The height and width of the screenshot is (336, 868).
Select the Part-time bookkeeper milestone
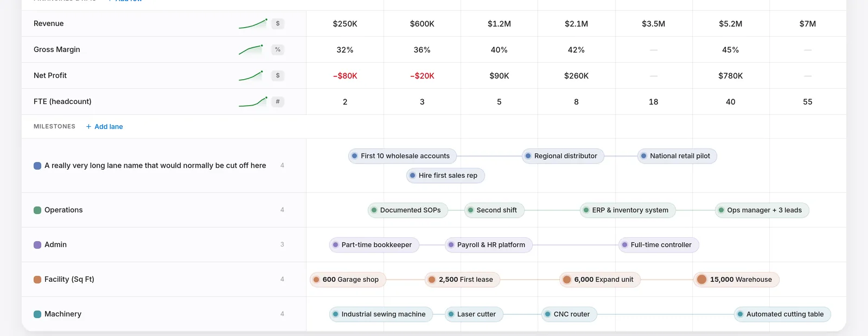coord(374,245)
